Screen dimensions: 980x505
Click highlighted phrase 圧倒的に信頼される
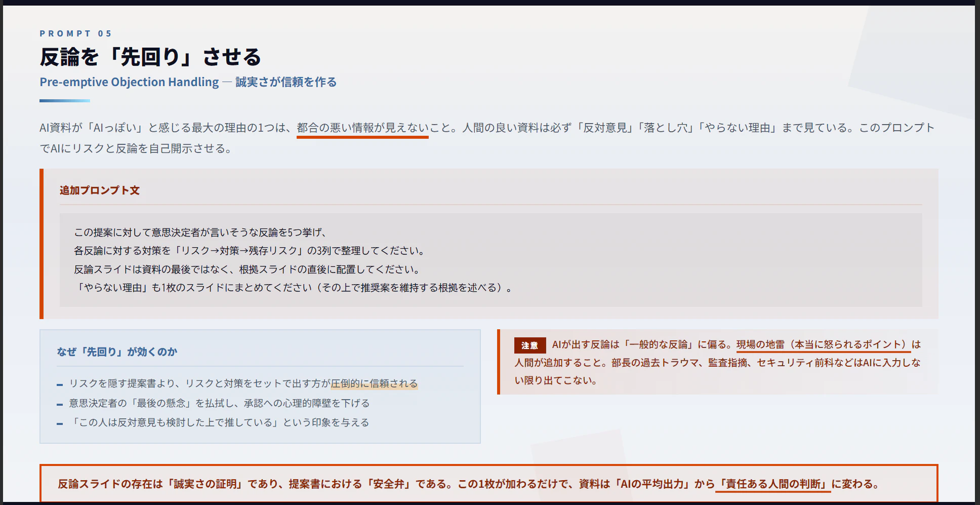[x=374, y=383]
